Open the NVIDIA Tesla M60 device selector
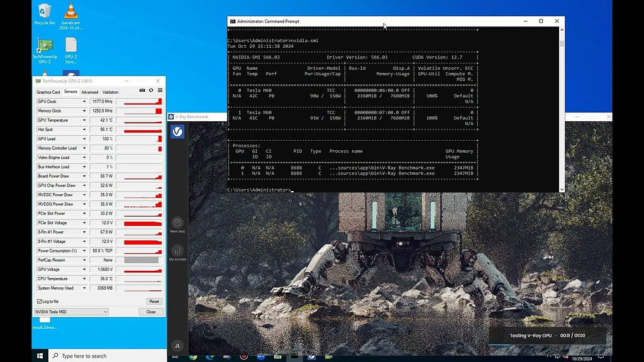The image size is (644, 362). click(70, 312)
